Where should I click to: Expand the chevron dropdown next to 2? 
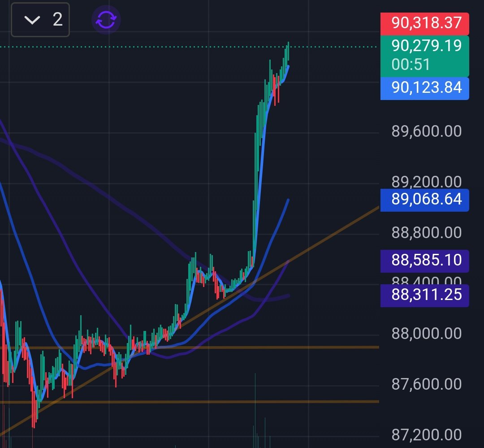pos(31,19)
